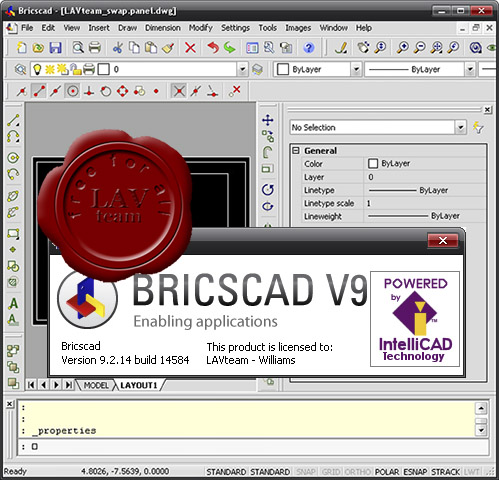Open the Images menu
This screenshot has height=480, width=499.
click(x=298, y=28)
